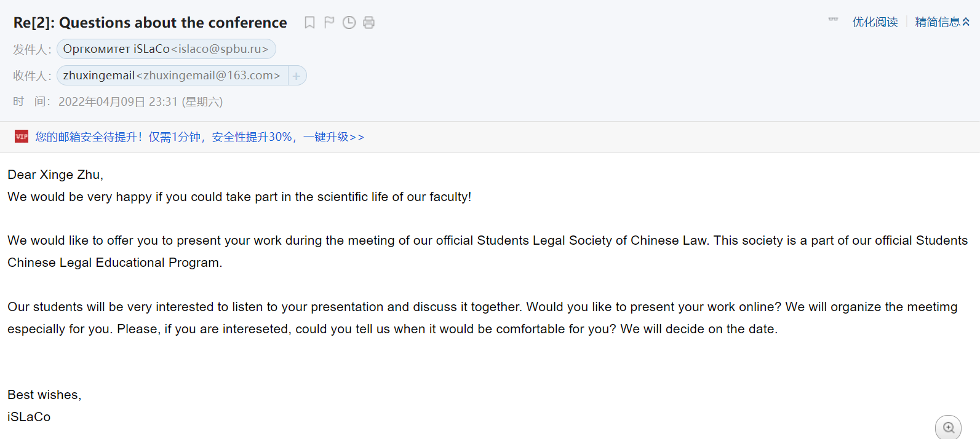The image size is (980, 439).
Task: Click the red VIP badge icon
Action: (22, 136)
